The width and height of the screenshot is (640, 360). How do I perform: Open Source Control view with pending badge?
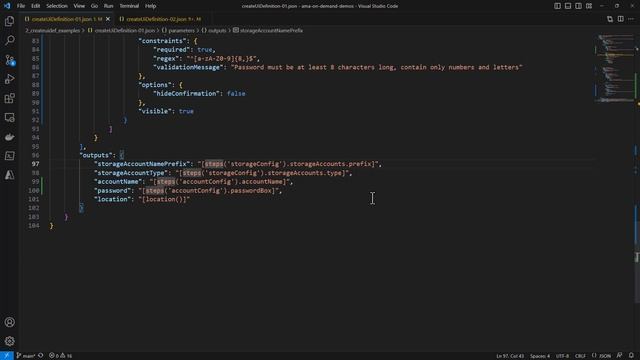9,60
